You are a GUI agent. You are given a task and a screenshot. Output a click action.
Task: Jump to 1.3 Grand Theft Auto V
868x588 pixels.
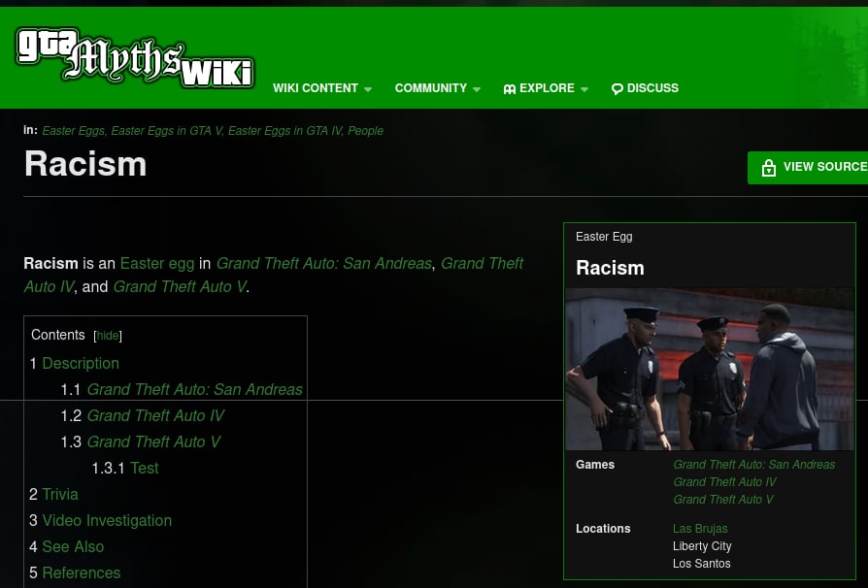coord(154,441)
